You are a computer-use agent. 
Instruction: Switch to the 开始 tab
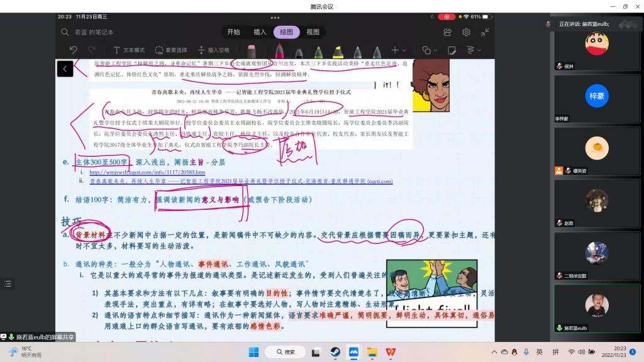pyautogui.click(x=233, y=32)
